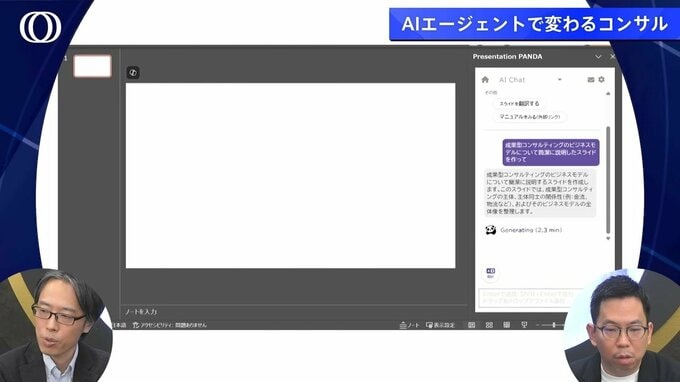Start the Slide Show from status bar

[x=524, y=325]
